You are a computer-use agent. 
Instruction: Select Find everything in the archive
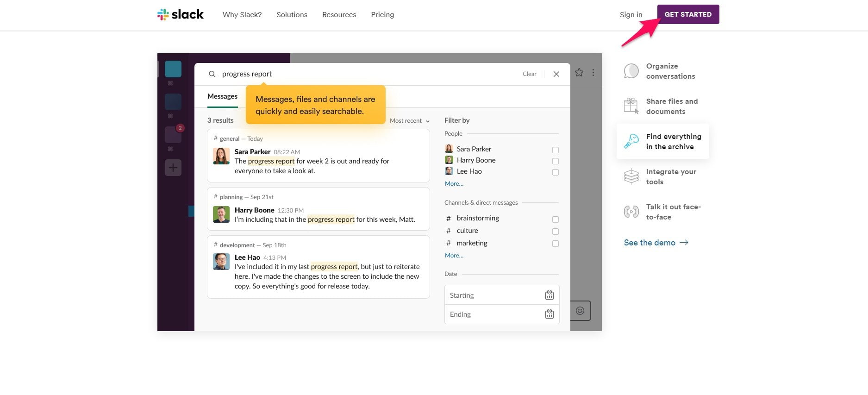coord(663,141)
